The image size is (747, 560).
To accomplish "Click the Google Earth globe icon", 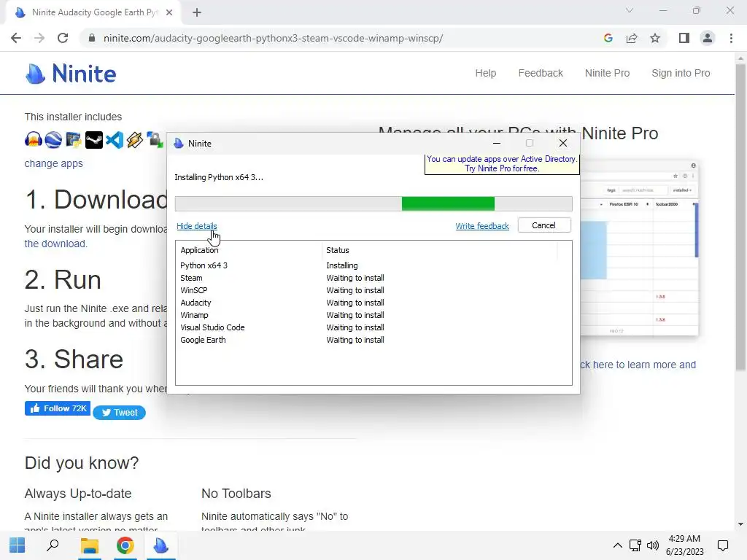I will (x=53, y=139).
